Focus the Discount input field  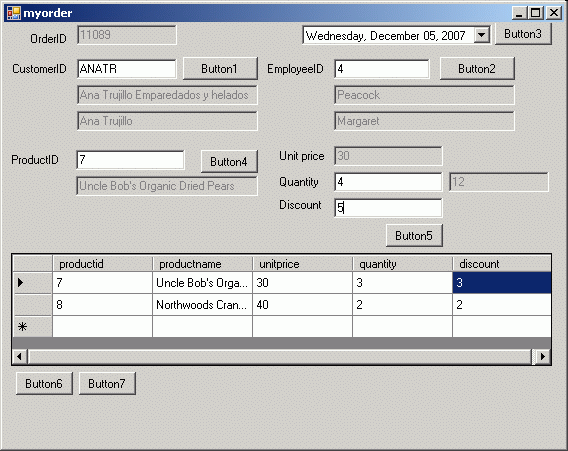click(388, 208)
